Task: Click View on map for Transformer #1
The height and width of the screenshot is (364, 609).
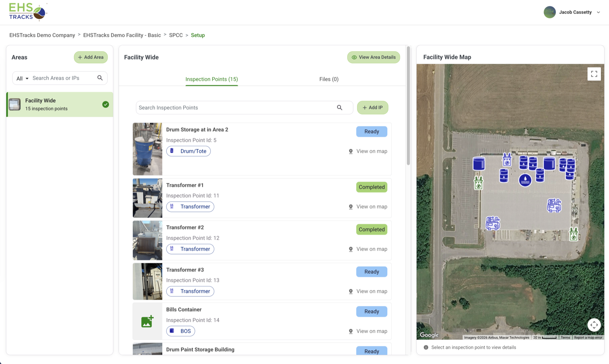Action: pos(368,207)
